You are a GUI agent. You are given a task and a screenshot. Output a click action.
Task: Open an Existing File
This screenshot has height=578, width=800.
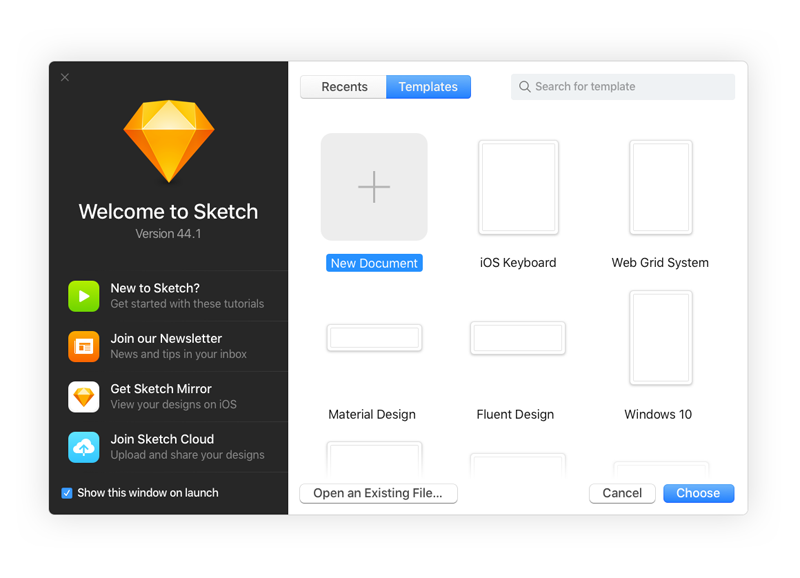378,493
